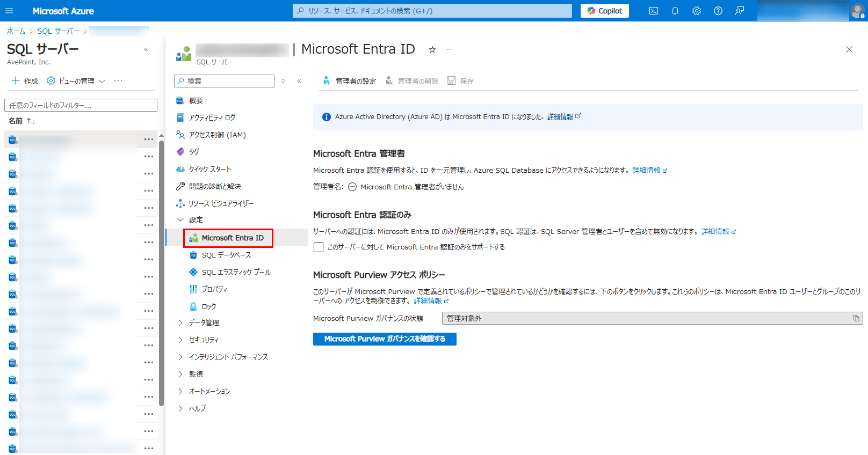Click the account avatar in top bar
This screenshot has height=455, width=868.
pos(858,11)
